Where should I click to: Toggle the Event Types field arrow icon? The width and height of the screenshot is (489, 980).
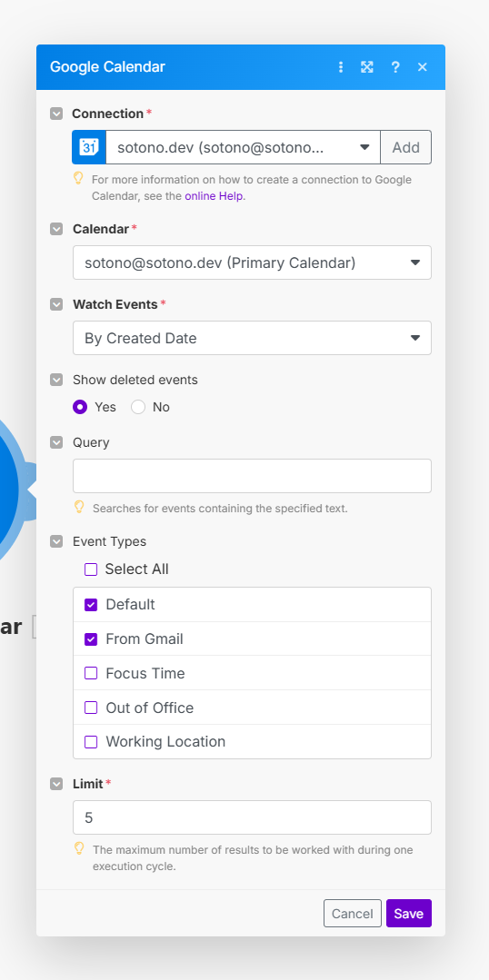tap(56, 541)
